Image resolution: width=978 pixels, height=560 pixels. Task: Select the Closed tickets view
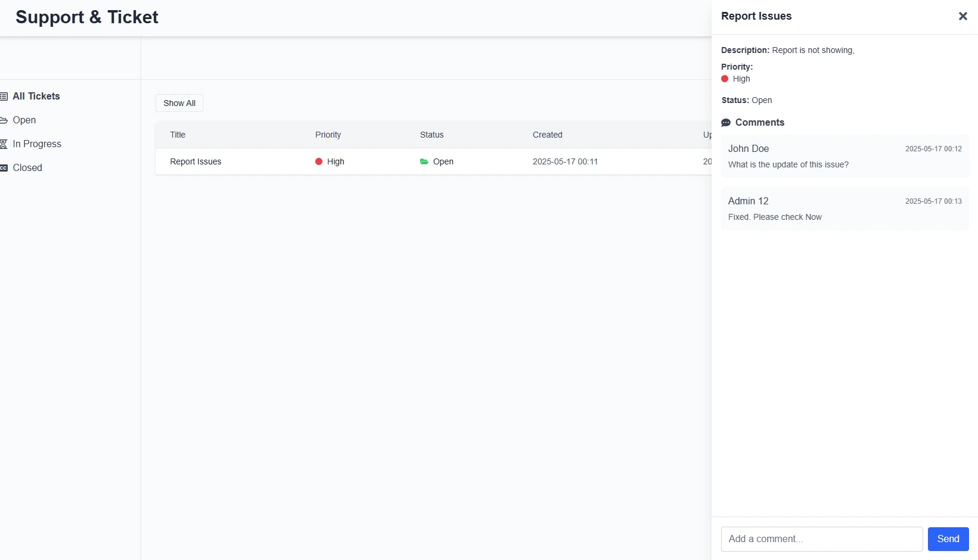27,167
